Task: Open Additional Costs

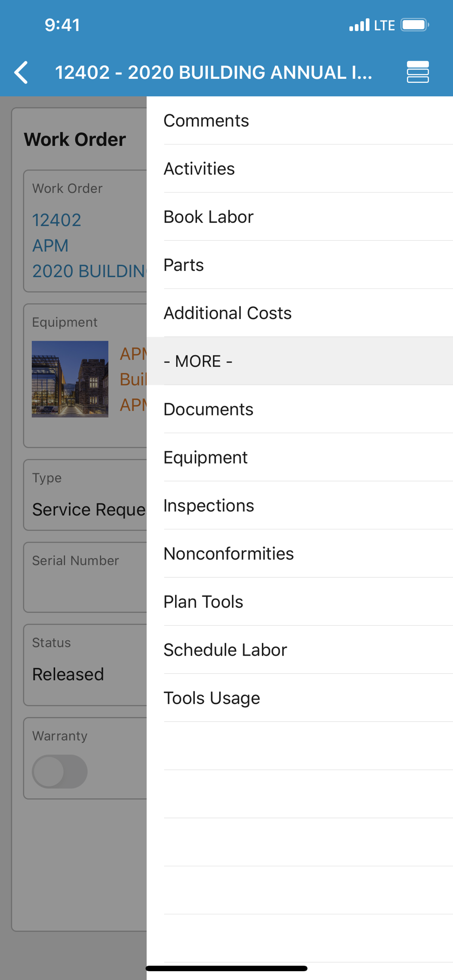Action: pyautogui.click(x=300, y=313)
